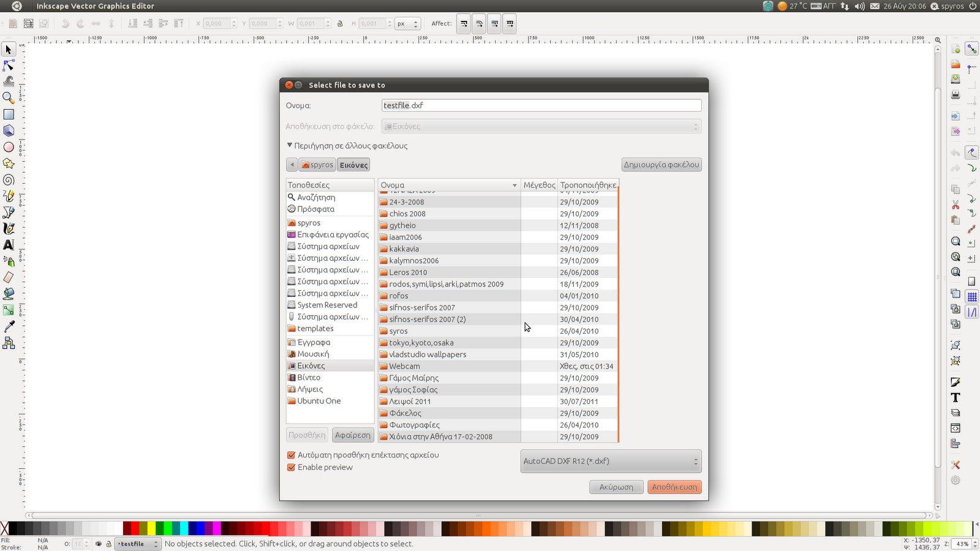This screenshot has width=980, height=551.
Task: Open the units px dropdown
Action: (408, 24)
